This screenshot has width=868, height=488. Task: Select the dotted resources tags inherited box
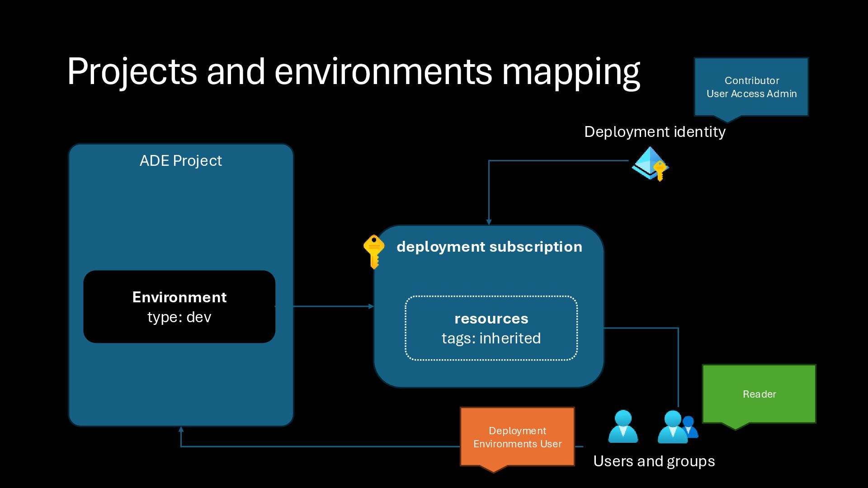click(x=491, y=328)
